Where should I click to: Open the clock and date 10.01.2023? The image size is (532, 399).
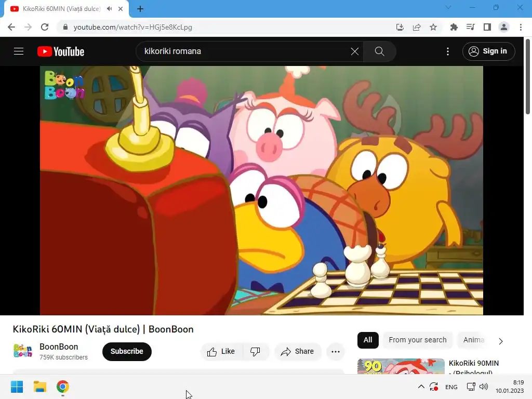click(x=510, y=387)
